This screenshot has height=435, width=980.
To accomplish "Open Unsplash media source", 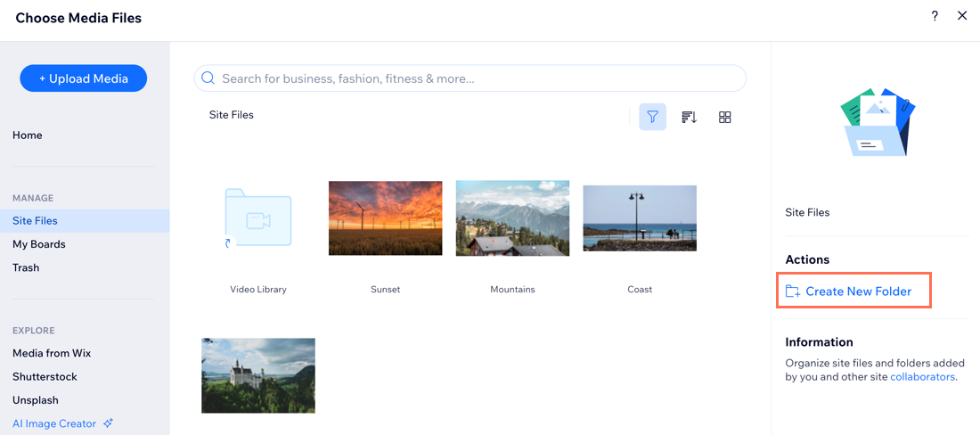I will (x=36, y=400).
